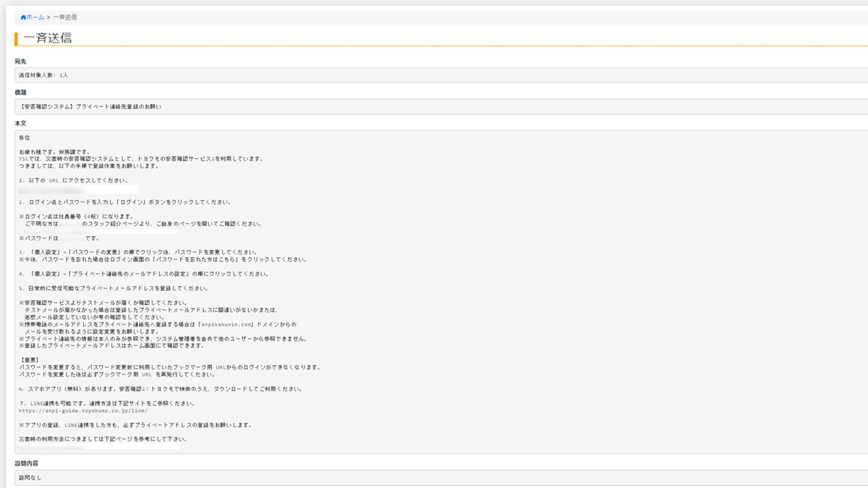This screenshot has width=868, height=488.
Task: Click the subject field プライベート連絡先登録のお願い
Action: [x=441, y=106]
